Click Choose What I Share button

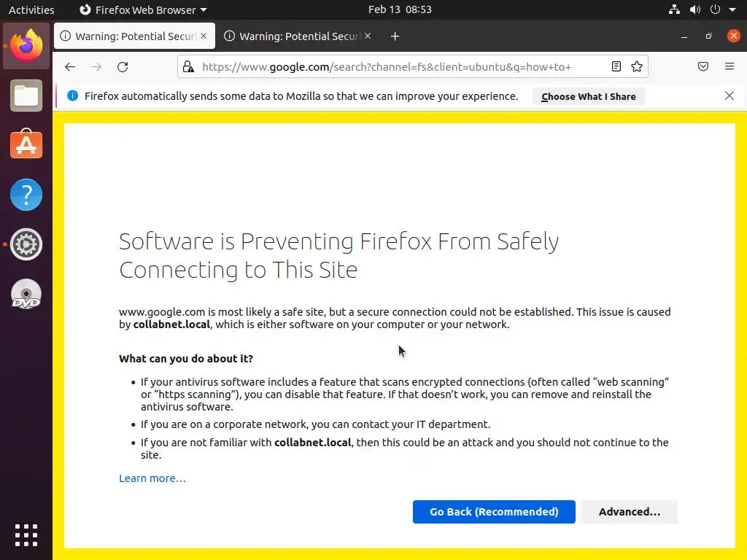click(x=588, y=96)
